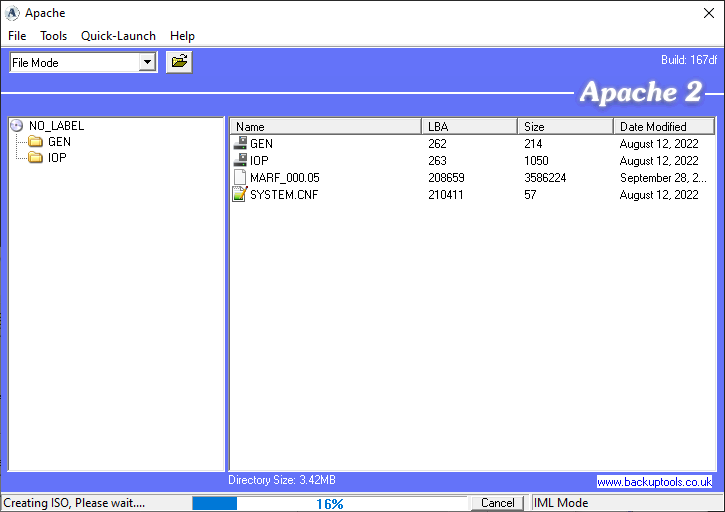Open the Quick-Launch menu
Screen dimensions: 725x512
118,36
